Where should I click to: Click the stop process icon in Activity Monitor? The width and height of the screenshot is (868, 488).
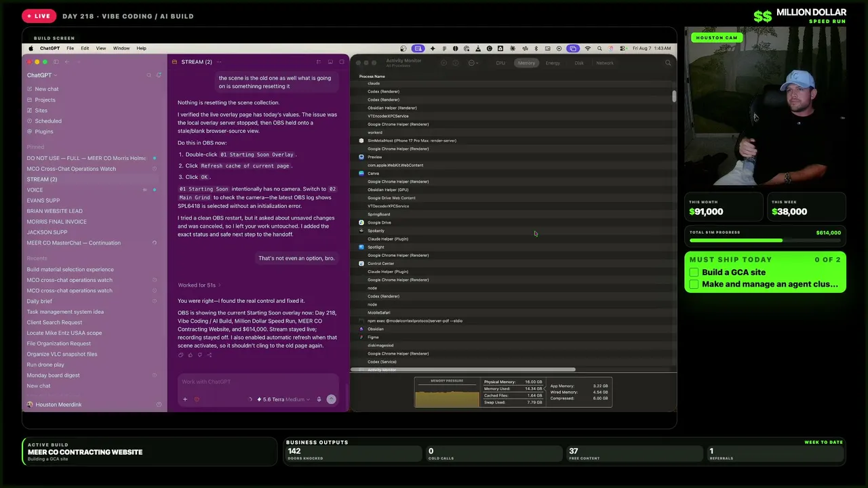tap(444, 63)
